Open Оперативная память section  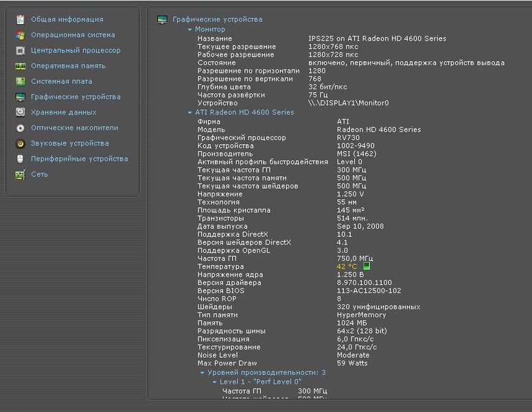pos(68,66)
